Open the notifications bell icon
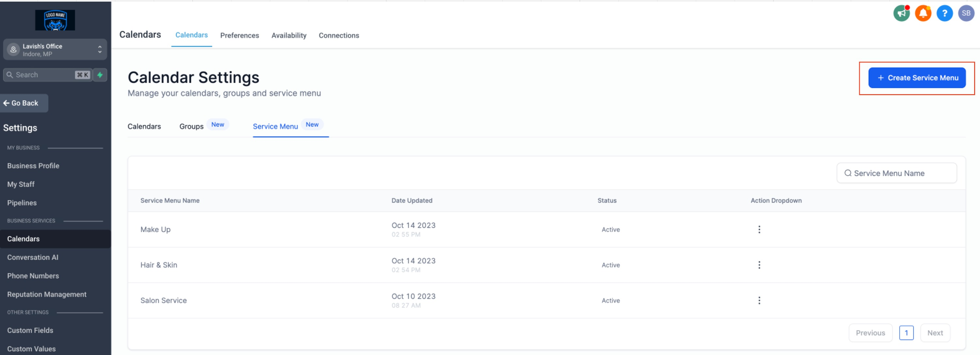 [923, 13]
